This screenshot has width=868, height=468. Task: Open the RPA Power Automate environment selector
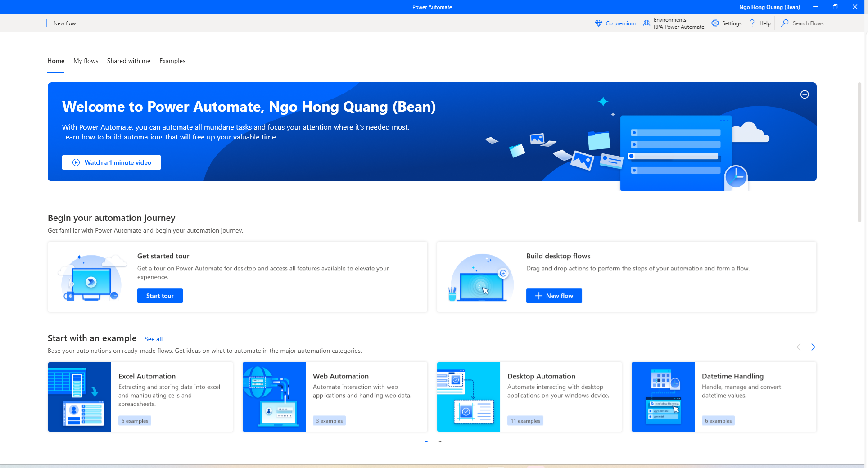click(679, 27)
